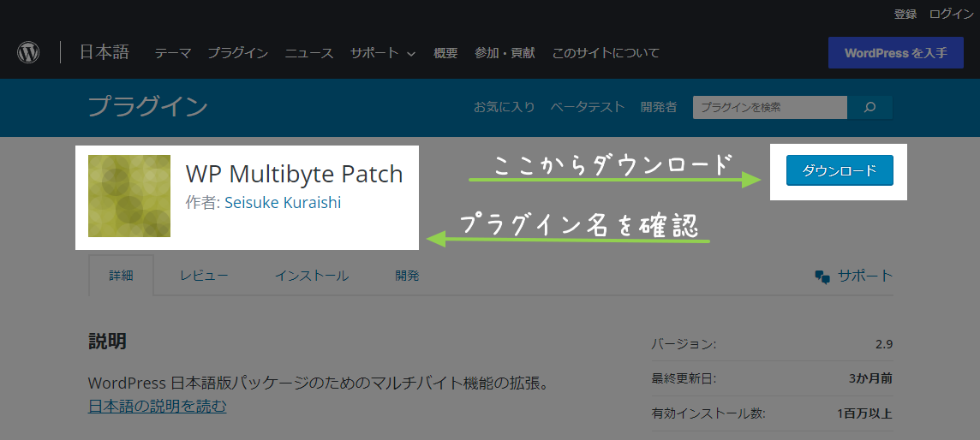
Task: Open the サポート link beside the tabs
Action: (x=865, y=276)
